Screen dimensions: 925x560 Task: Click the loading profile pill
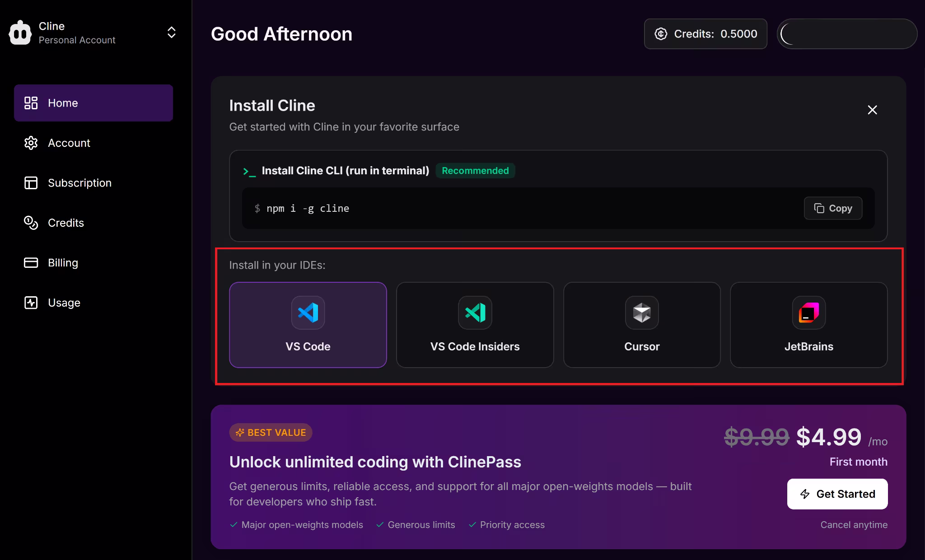[x=847, y=34]
